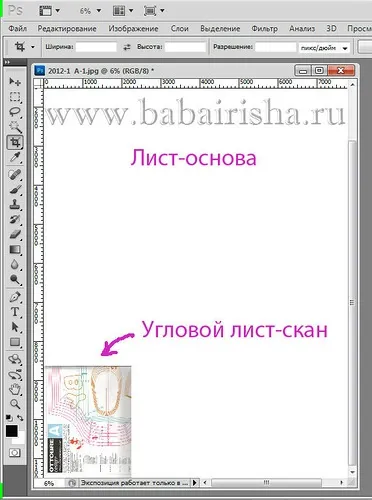The width and height of the screenshot is (372, 500).
Task: Select the Clone Stamp tool
Action: pyautogui.click(x=15, y=205)
